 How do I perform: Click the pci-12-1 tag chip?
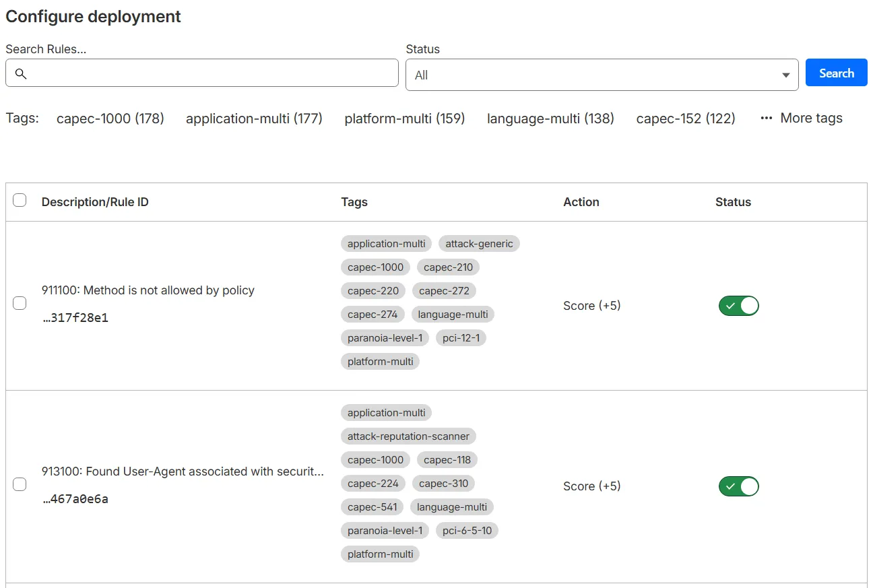[461, 337]
